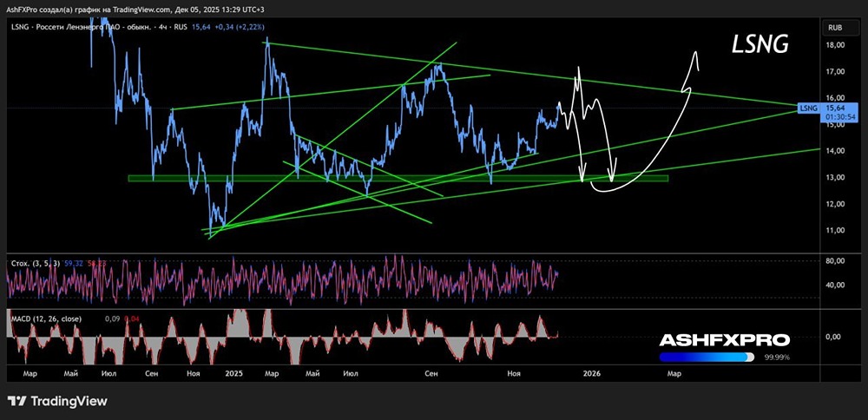Click the 'Ноя' time label just before 2026
Viewport: 868px width, 420px height.
(x=514, y=374)
